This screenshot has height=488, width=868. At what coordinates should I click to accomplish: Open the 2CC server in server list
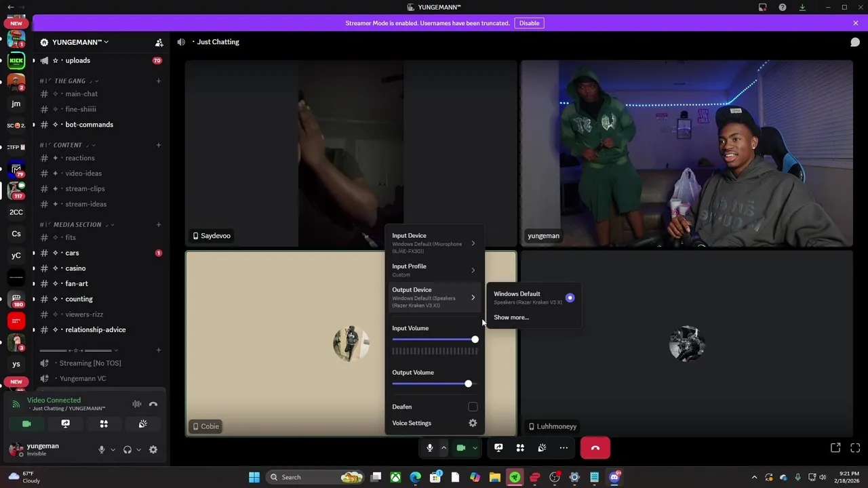coord(16,212)
